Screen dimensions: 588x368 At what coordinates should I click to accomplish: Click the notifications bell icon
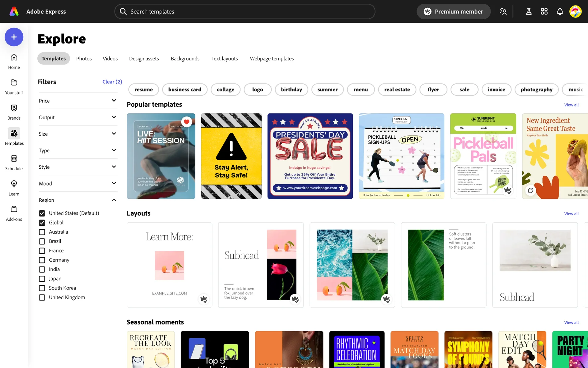[x=560, y=12]
